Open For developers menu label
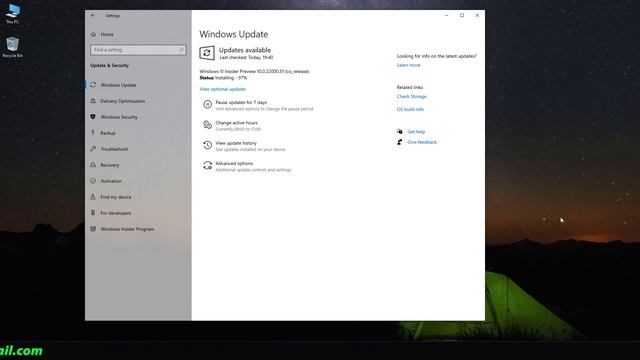This screenshot has height=360, width=640. [x=116, y=213]
